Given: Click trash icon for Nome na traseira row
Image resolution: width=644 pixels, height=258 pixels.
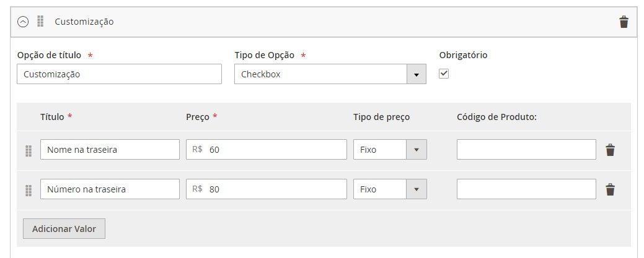Looking at the screenshot, I should coord(610,150).
